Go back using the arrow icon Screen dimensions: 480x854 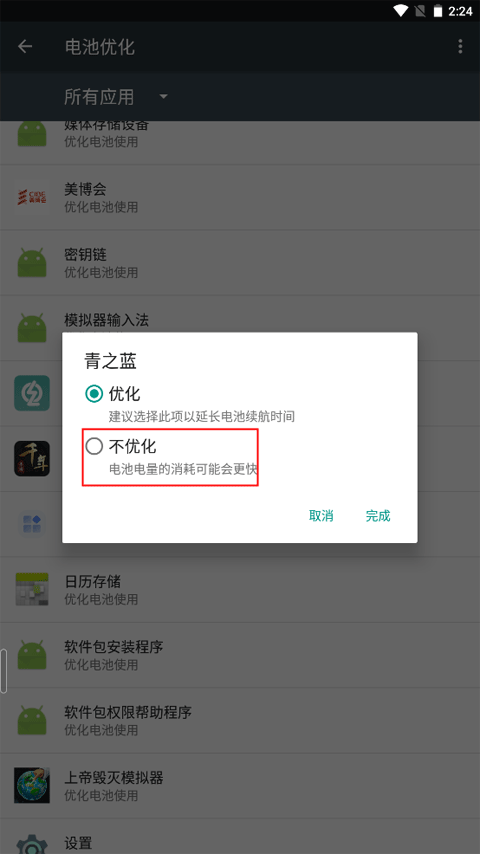click(x=25, y=47)
